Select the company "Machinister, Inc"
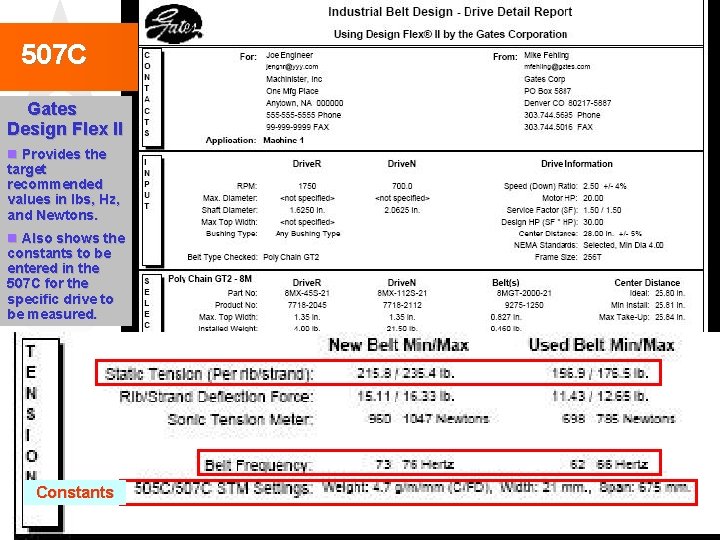Screen dimensions: 720x540 [x=294, y=79]
